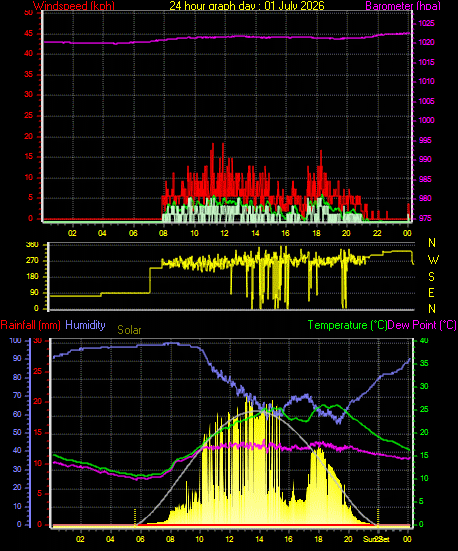This screenshot has width=458, height=551.
Task: Select the "Dew Point (°C)" legend label
Action: [422, 325]
